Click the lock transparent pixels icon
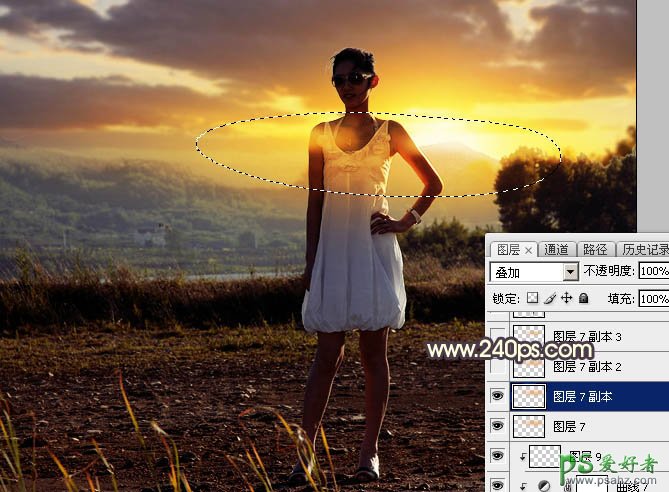This screenshot has height=492, width=669. [x=532, y=298]
